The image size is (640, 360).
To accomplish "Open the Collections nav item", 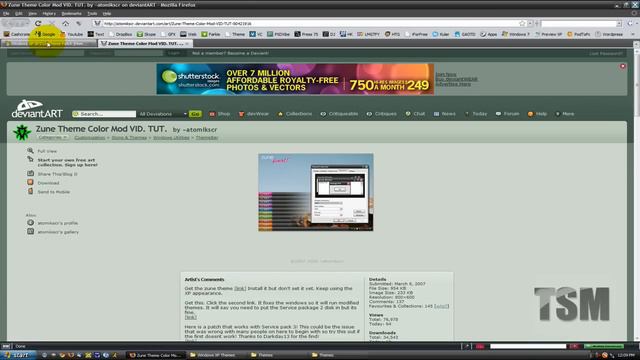I will 295,114.
